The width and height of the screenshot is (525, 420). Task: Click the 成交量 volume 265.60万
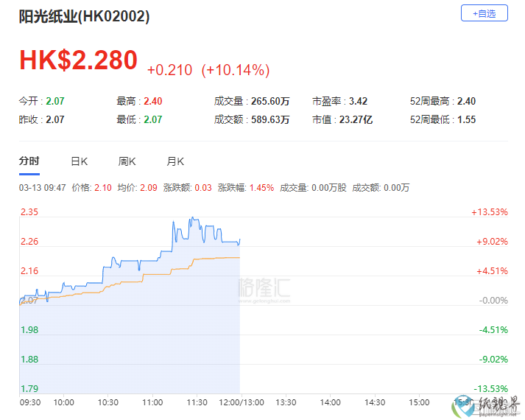coord(270,101)
